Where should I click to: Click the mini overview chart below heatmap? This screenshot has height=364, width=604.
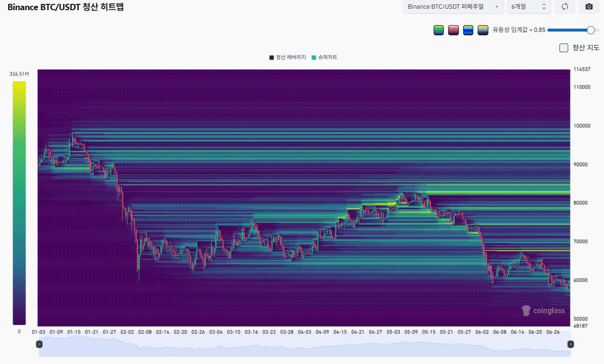point(305,346)
